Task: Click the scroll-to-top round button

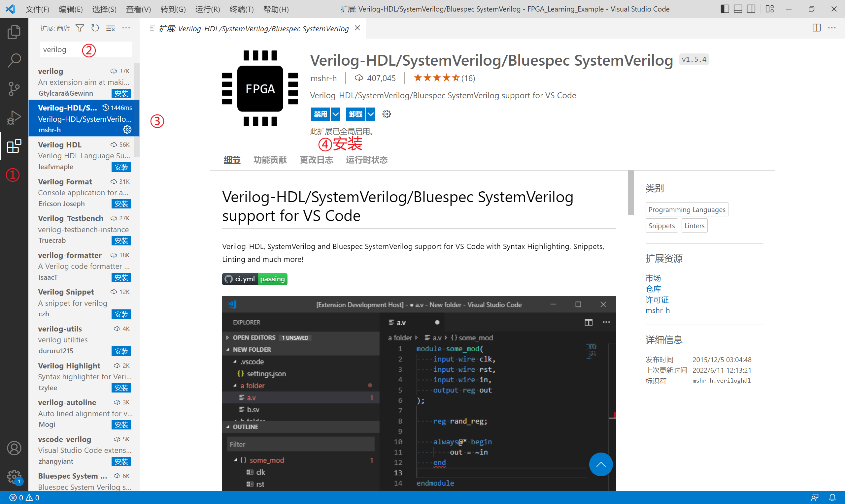Action: point(601,464)
